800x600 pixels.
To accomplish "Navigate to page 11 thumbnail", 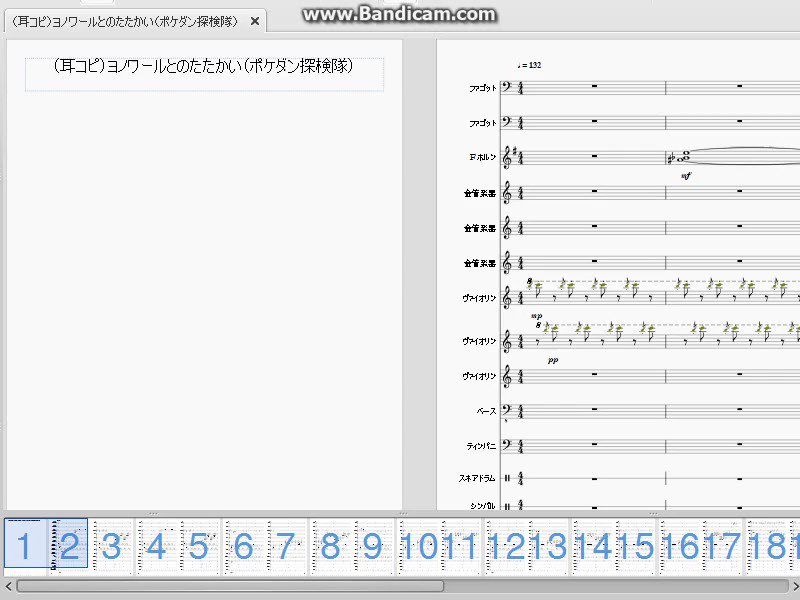I will click(461, 545).
